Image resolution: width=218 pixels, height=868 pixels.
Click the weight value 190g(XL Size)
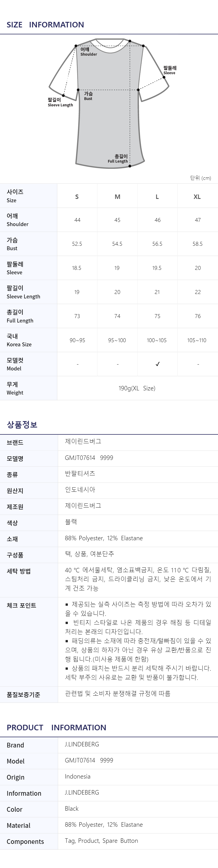pos(137,388)
